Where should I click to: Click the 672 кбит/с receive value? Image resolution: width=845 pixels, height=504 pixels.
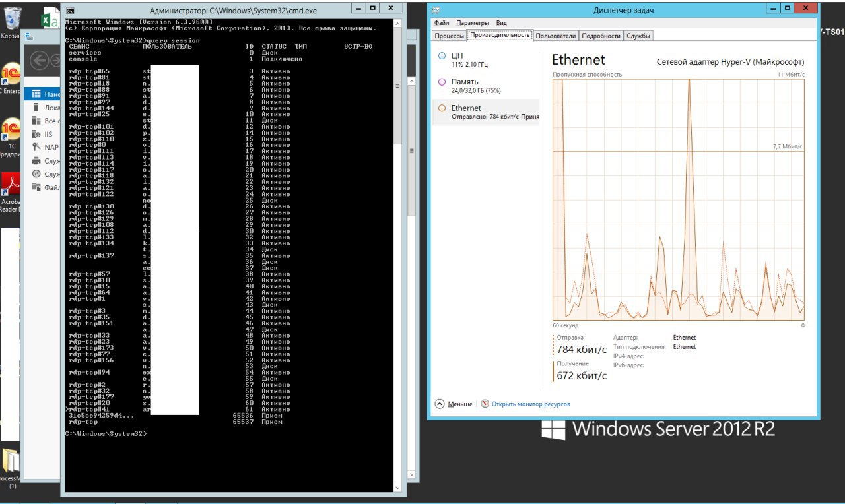[582, 375]
